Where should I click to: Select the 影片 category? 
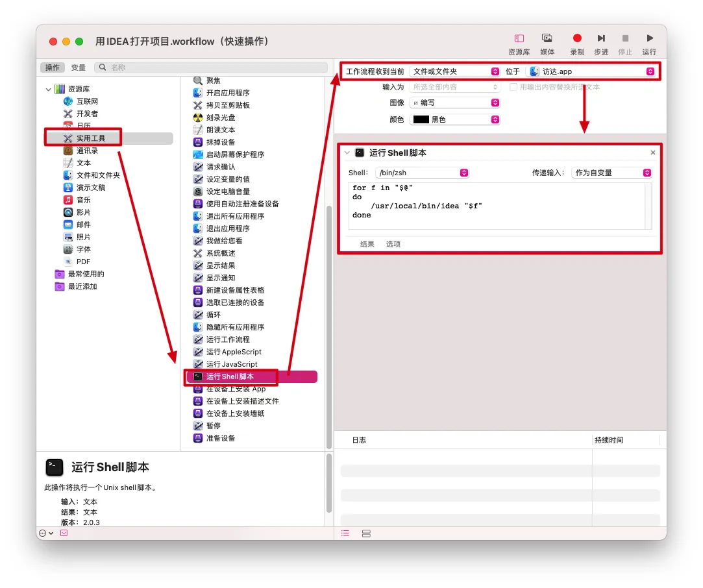pyautogui.click(x=83, y=212)
